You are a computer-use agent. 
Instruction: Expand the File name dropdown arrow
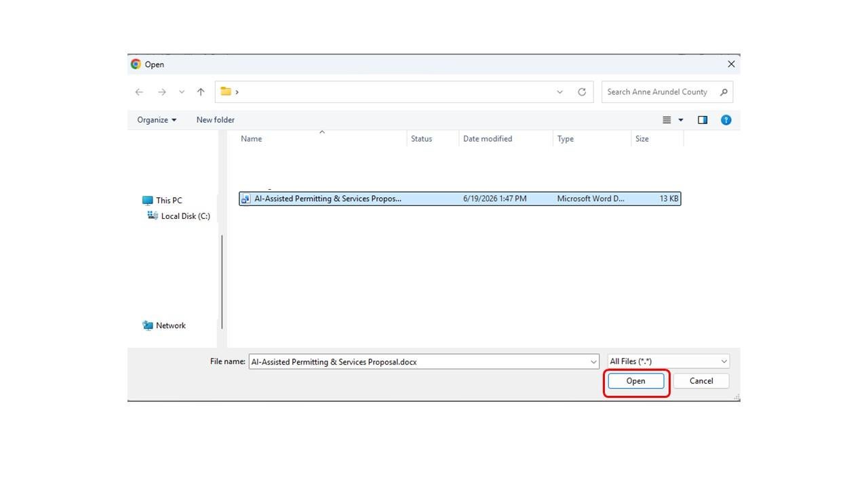(x=594, y=362)
